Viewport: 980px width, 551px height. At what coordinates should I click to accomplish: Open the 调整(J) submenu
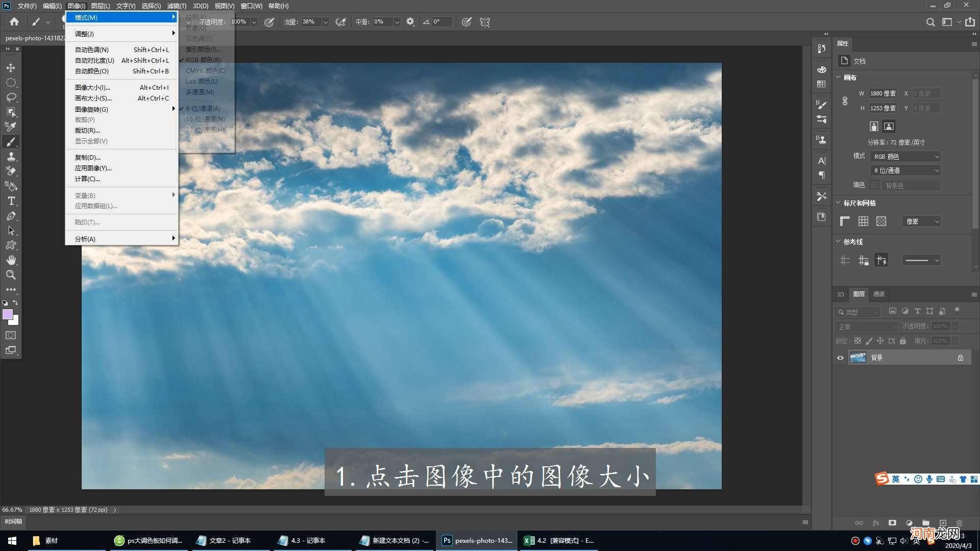tap(121, 34)
